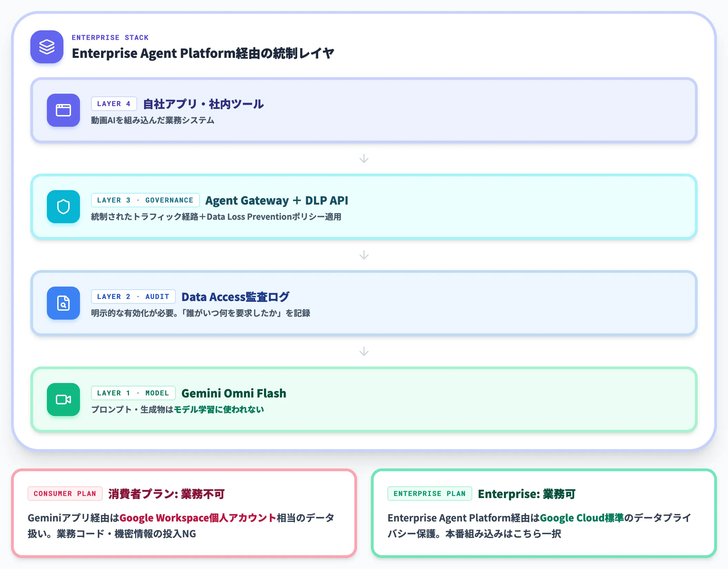
Task: Select the LAYER 2 · AUDIT badge
Action: 133,297
